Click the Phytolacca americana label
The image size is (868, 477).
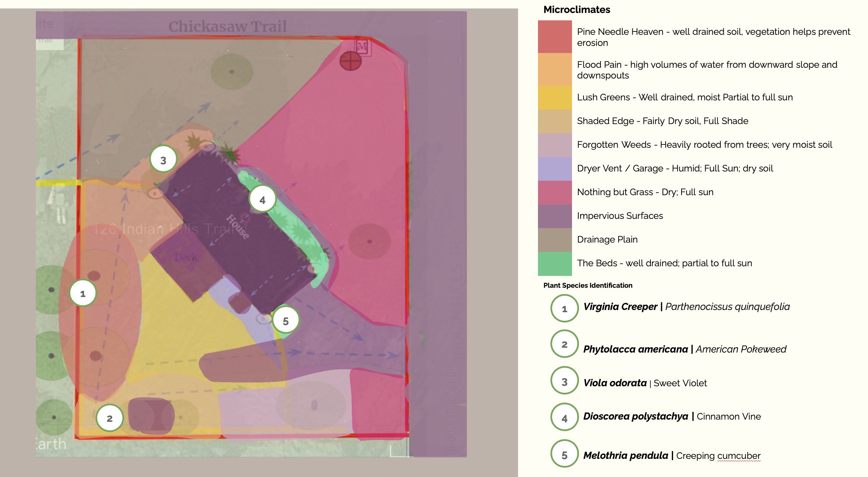pos(635,349)
